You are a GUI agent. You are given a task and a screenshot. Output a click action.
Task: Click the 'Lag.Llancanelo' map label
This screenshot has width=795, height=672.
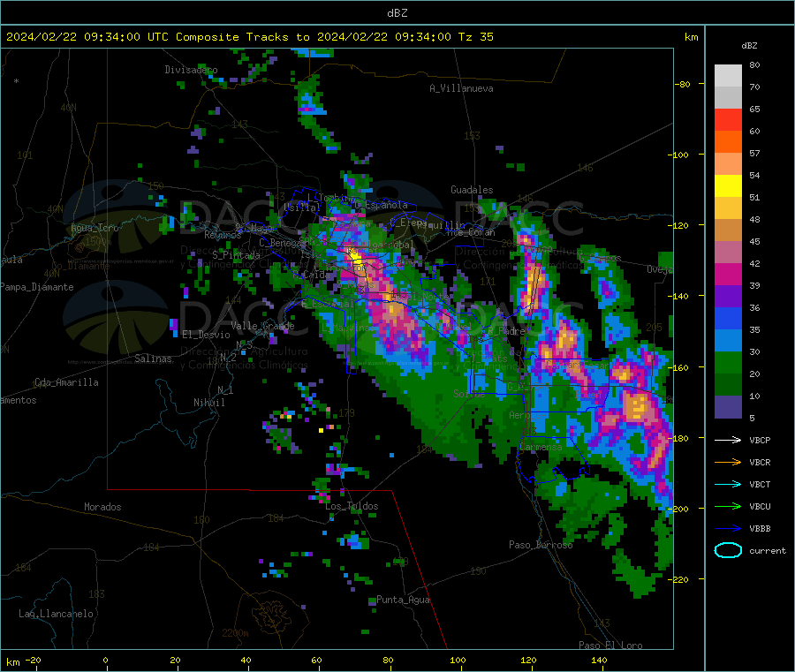pos(57,614)
